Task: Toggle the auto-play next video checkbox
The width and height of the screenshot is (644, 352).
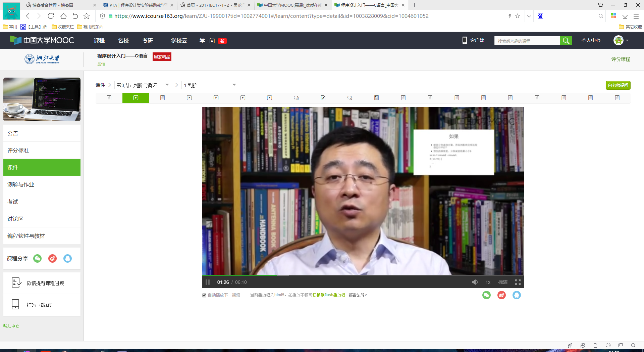Action: point(204,295)
